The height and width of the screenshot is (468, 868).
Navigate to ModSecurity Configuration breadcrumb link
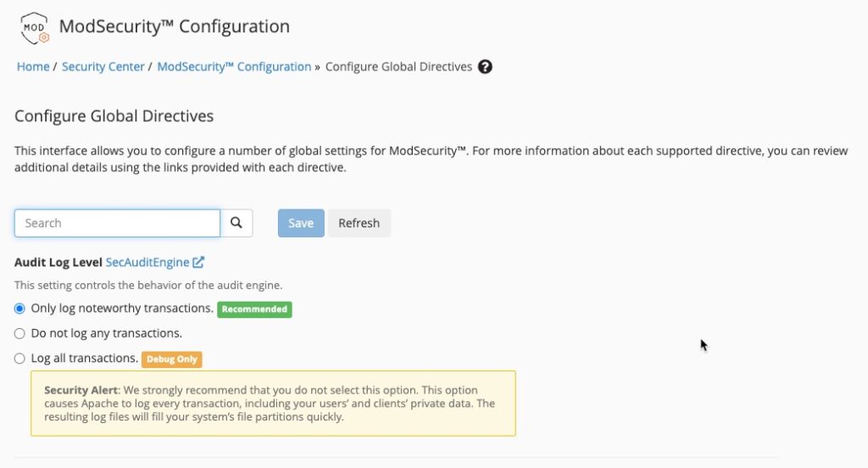(234, 67)
